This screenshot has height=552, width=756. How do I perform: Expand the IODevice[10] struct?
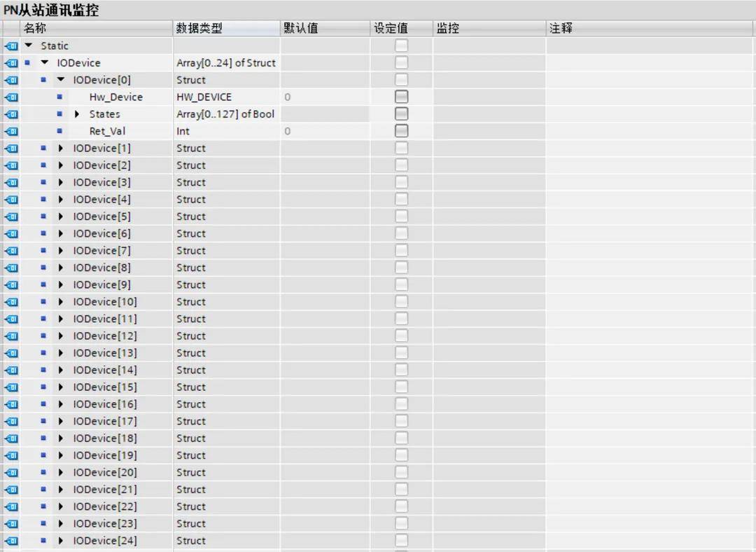61,302
